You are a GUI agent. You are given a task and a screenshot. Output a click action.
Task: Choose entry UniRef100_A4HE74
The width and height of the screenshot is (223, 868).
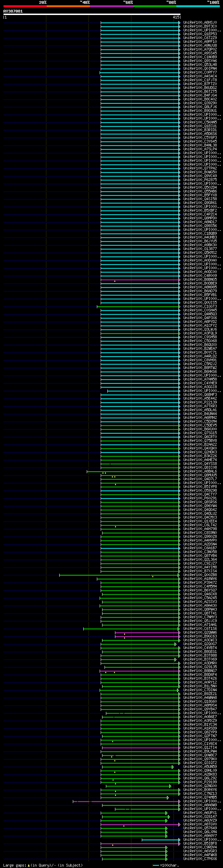pos(200,460)
